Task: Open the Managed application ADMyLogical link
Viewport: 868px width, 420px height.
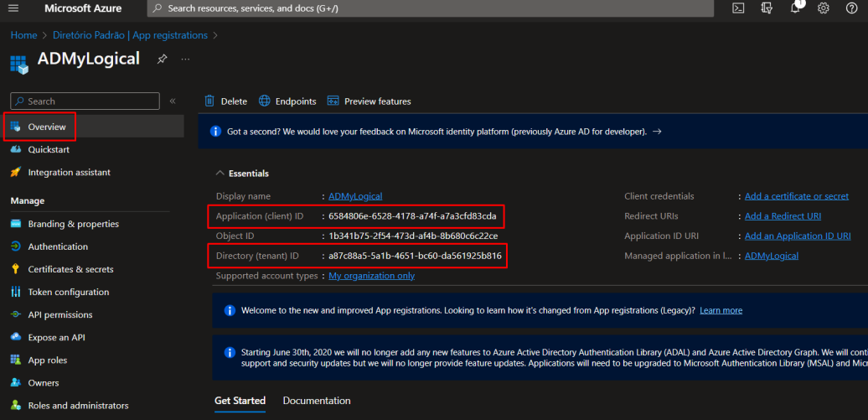Action: 772,256
